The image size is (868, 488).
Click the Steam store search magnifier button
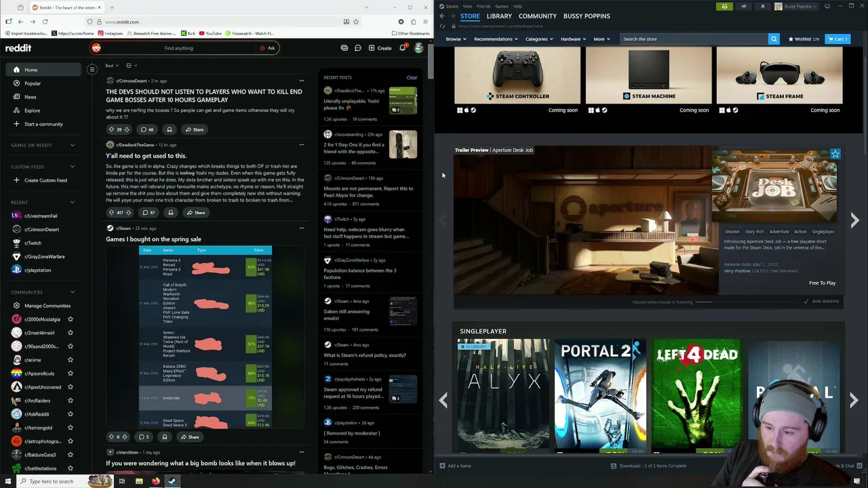[774, 39]
